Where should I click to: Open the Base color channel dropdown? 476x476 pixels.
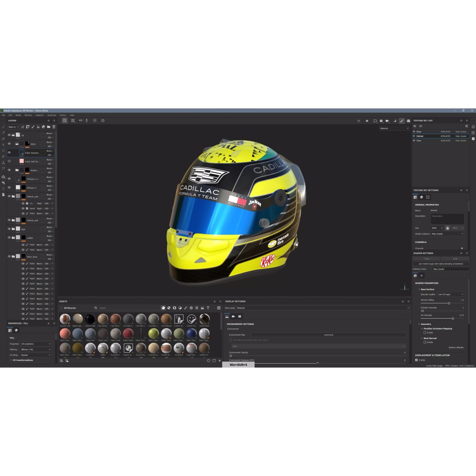pos(14,127)
